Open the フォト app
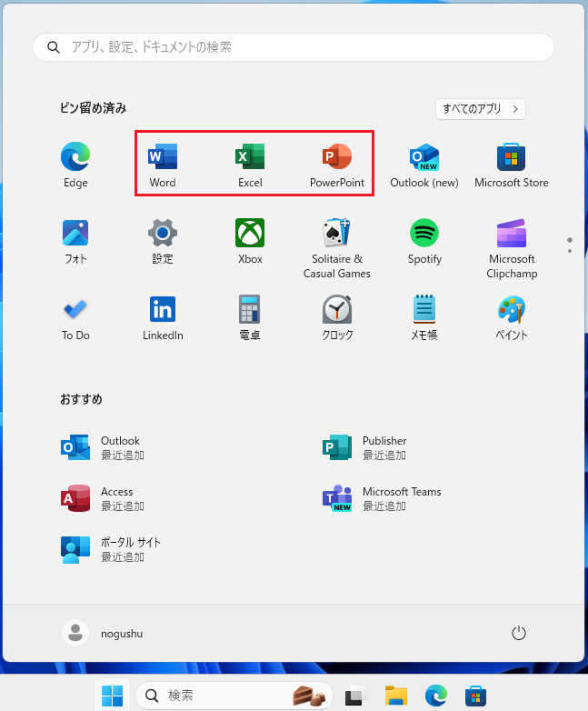 click(75, 242)
